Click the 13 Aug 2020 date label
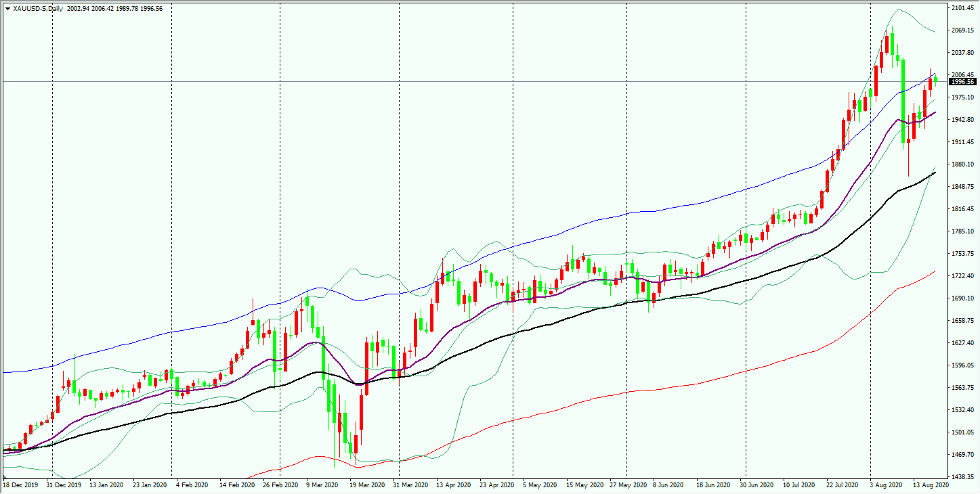 click(x=931, y=486)
